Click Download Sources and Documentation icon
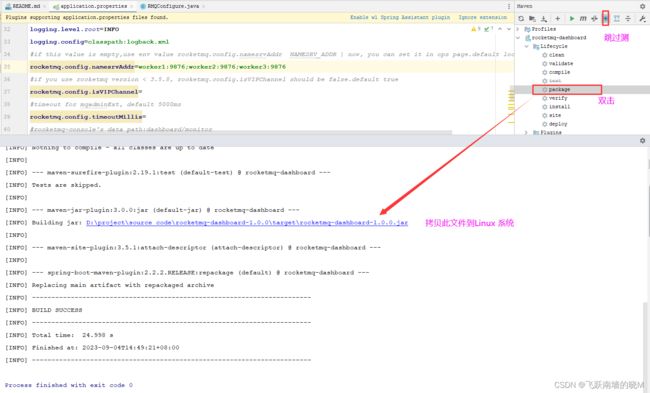The width and height of the screenshot is (650, 393). (x=543, y=19)
